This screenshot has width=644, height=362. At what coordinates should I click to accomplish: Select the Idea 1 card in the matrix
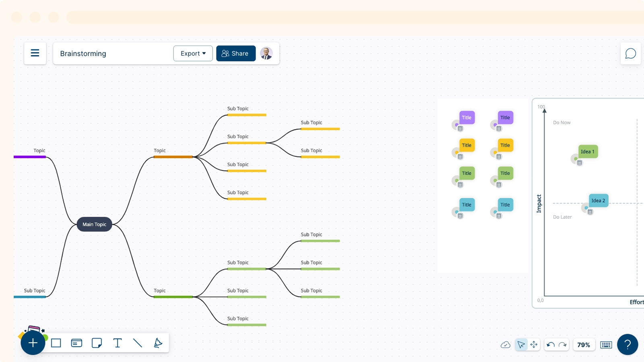(588, 152)
